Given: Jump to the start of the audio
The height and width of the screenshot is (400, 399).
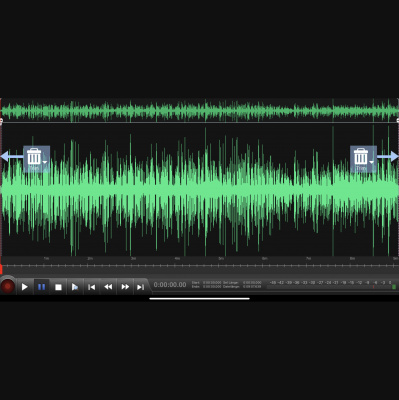Looking at the screenshot, I should 91,287.
